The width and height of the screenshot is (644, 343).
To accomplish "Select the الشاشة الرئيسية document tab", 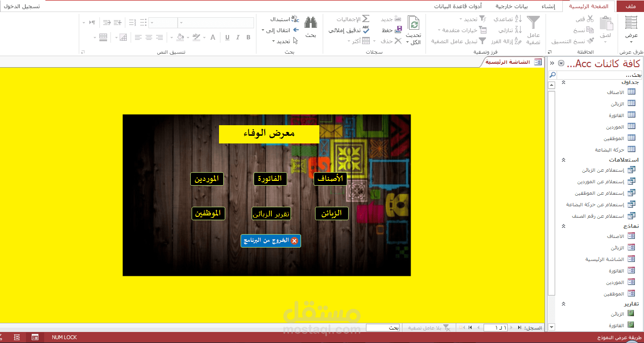I will point(512,62).
